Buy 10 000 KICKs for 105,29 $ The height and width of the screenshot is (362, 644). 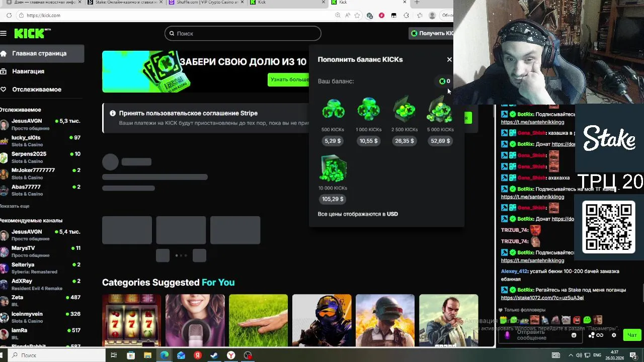pos(333,199)
